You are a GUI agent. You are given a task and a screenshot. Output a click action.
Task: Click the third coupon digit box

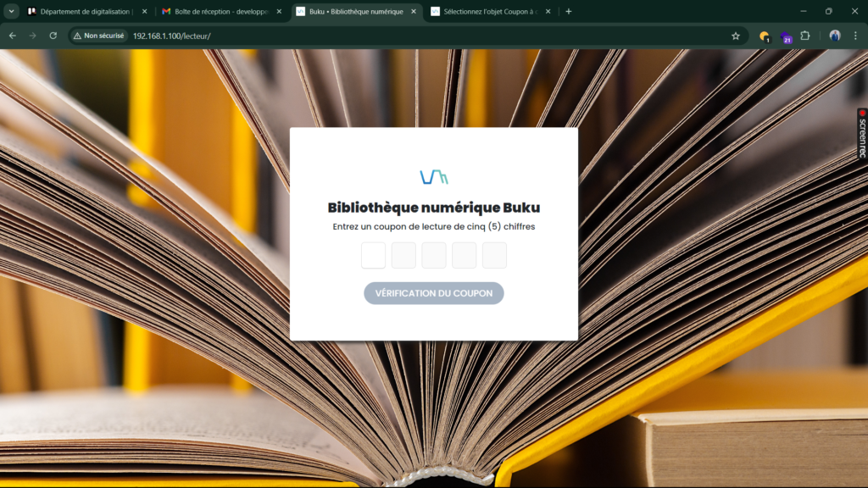(x=434, y=255)
